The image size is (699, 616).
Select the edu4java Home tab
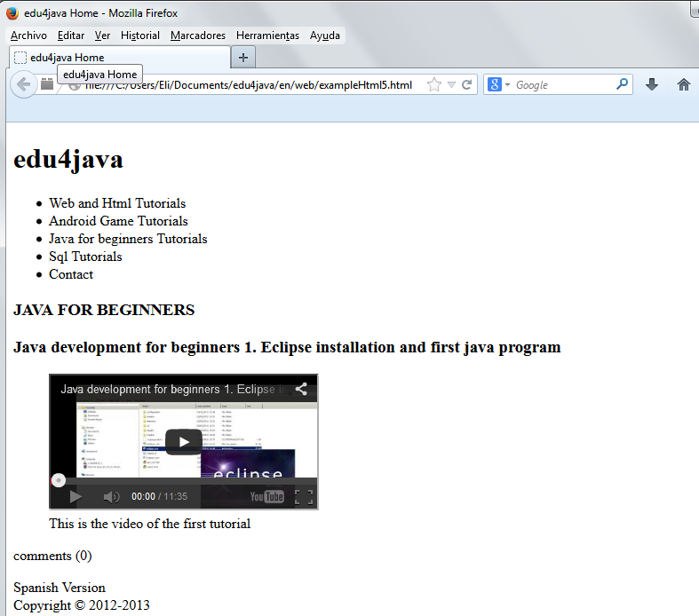tap(120, 58)
